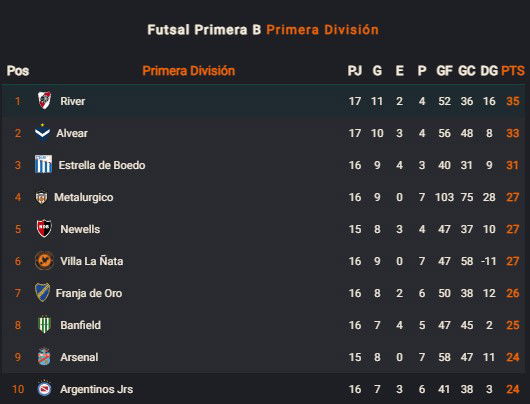530x404 pixels.
Task: Click the Newells red and black crest
Action: click(x=44, y=229)
